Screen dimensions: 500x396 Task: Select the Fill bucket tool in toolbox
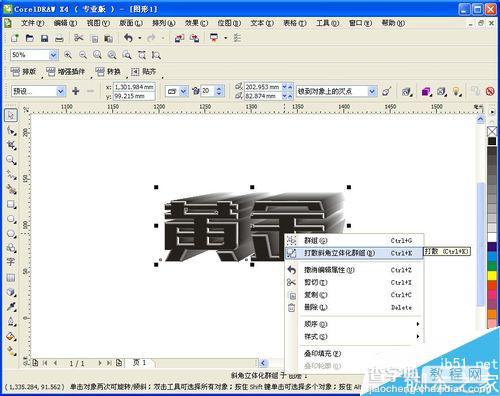coord(11,336)
